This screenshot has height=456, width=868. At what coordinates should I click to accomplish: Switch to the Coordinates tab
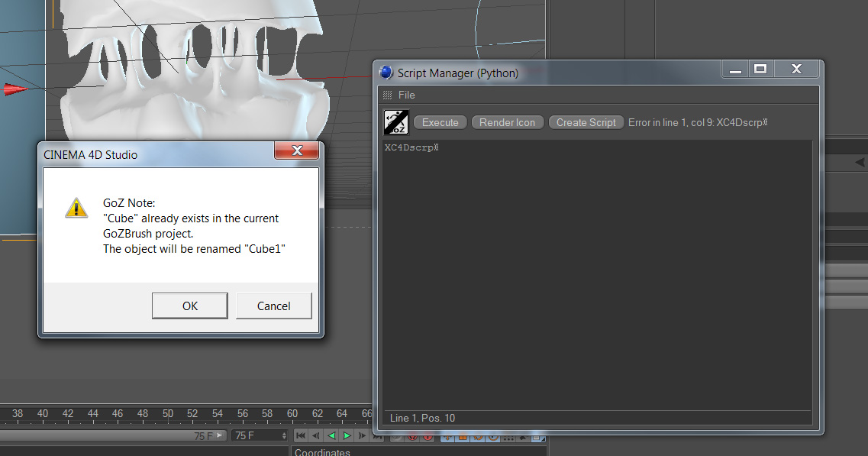(321, 451)
